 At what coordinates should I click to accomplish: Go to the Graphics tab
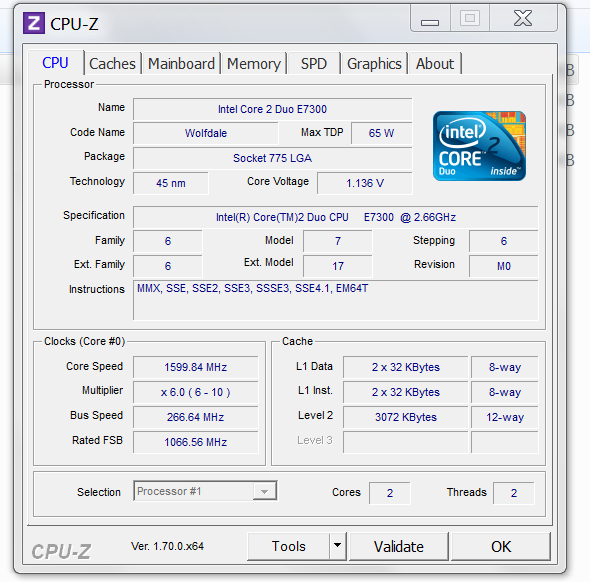point(374,64)
